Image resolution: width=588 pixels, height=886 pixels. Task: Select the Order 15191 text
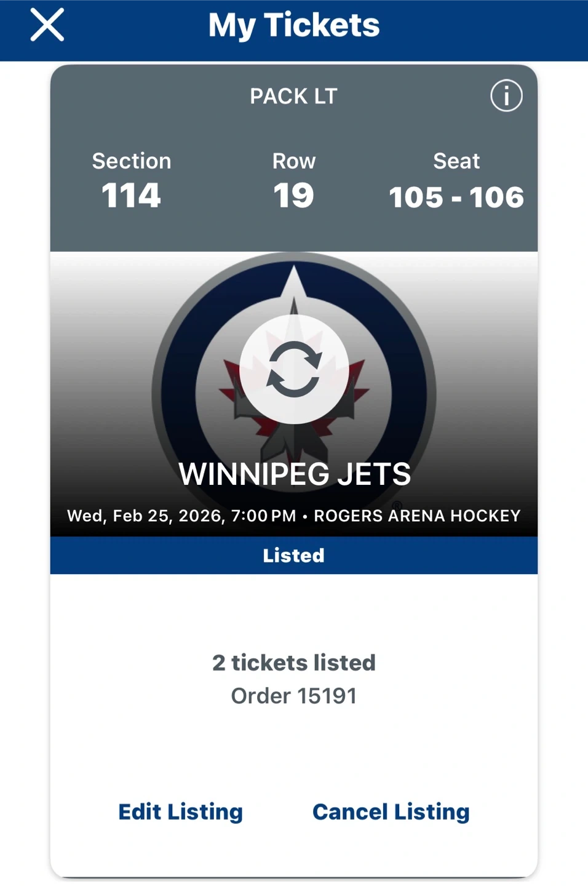tap(294, 696)
